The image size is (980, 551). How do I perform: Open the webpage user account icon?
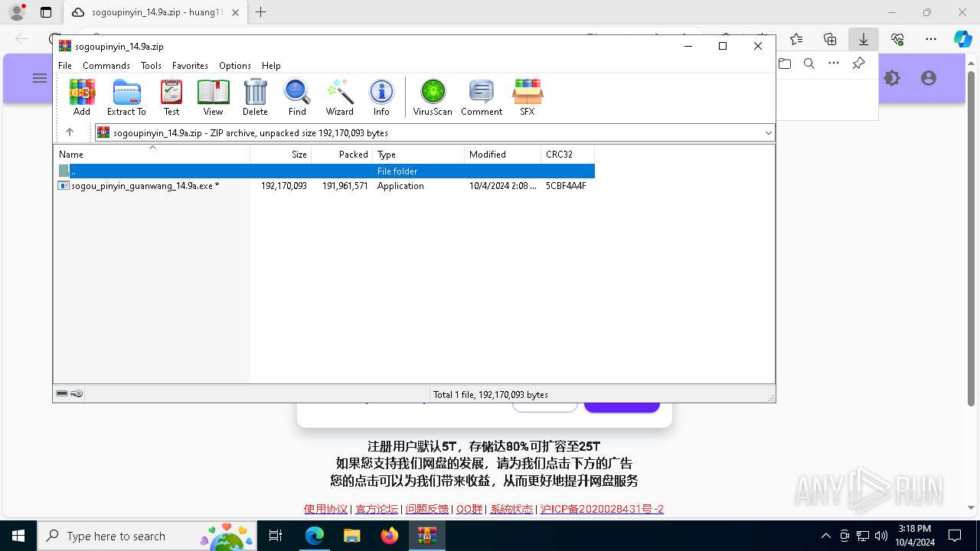(929, 78)
